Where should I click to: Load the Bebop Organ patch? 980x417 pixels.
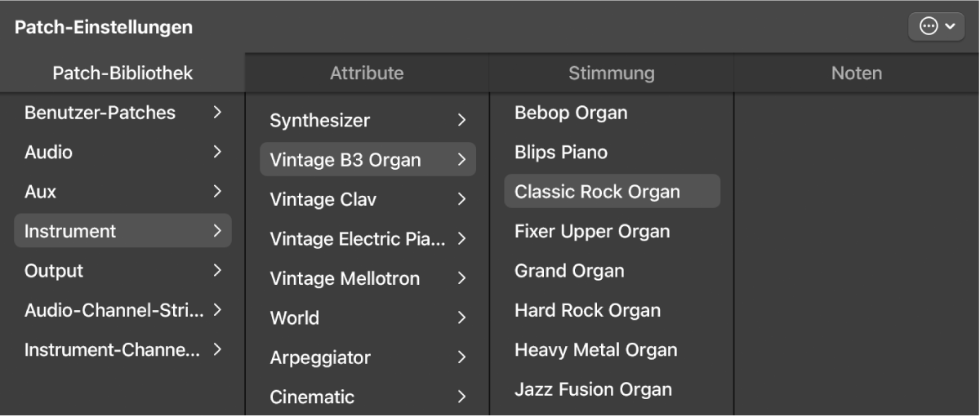(571, 113)
